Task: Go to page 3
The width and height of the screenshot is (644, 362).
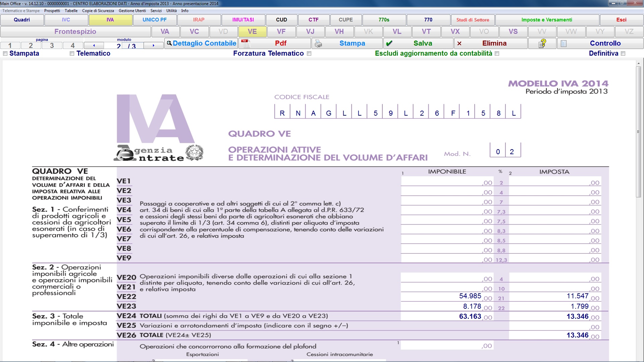Action: tap(52, 45)
